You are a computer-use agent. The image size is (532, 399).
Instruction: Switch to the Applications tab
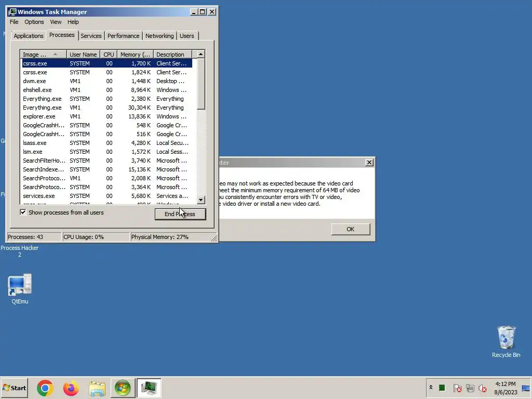point(29,36)
